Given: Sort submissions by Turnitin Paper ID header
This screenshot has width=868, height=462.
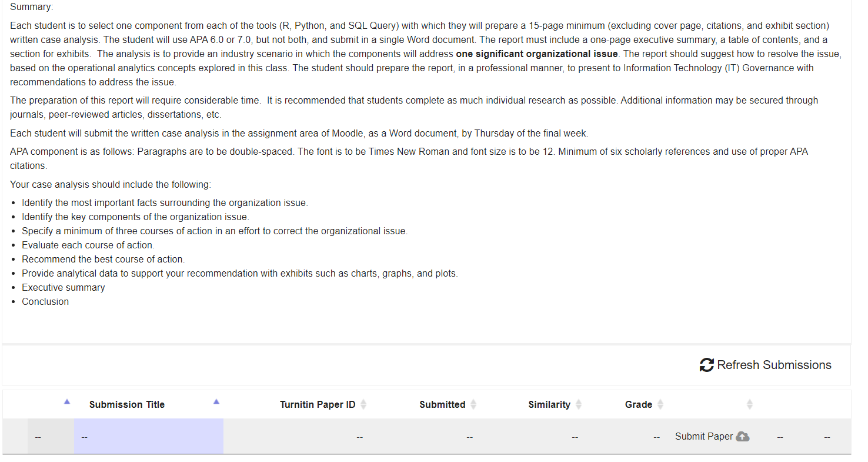Looking at the screenshot, I should 318,404.
